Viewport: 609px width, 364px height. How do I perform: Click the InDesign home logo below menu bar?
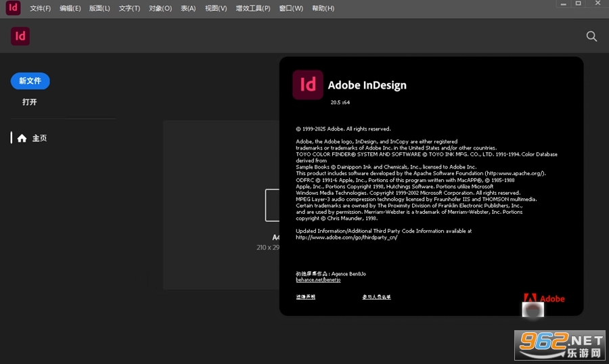[20, 36]
